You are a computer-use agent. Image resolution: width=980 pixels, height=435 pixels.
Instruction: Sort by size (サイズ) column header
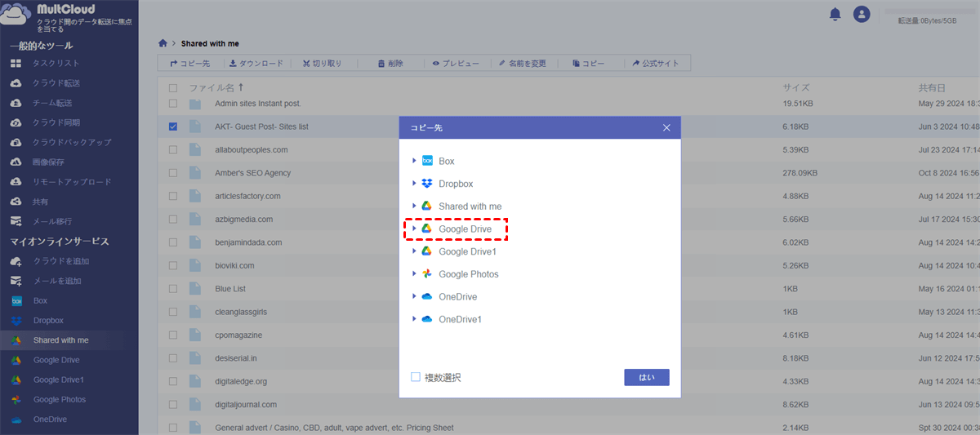(796, 87)
